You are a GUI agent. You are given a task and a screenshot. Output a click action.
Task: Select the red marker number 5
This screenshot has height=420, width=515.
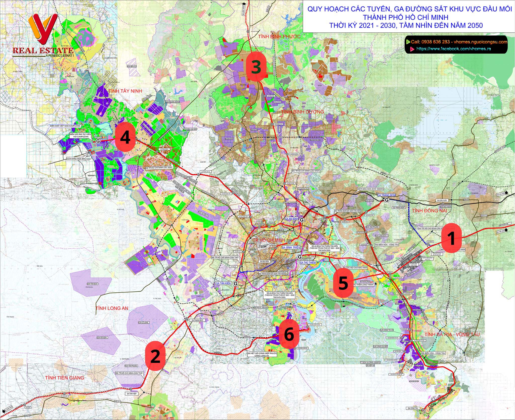(x=343, y=283)
